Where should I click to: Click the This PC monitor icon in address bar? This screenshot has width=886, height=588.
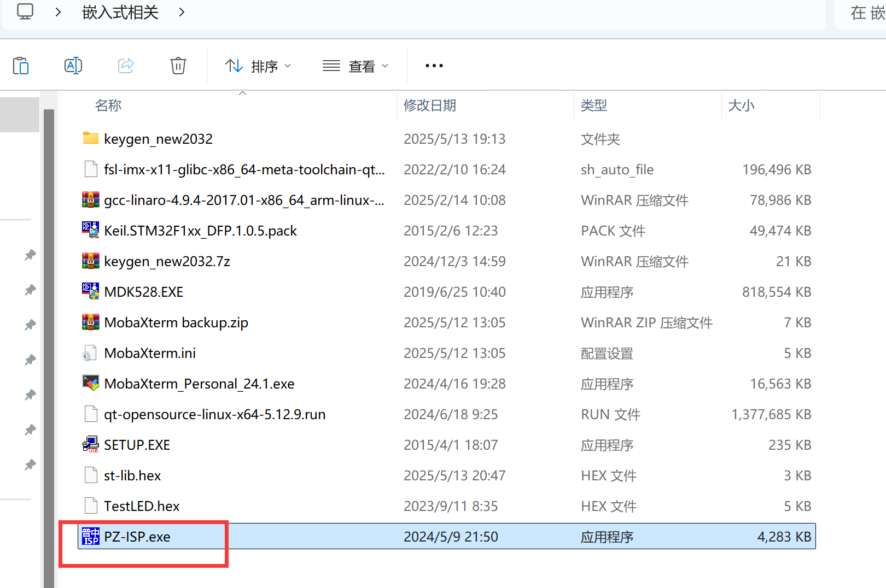click(25, 11)
